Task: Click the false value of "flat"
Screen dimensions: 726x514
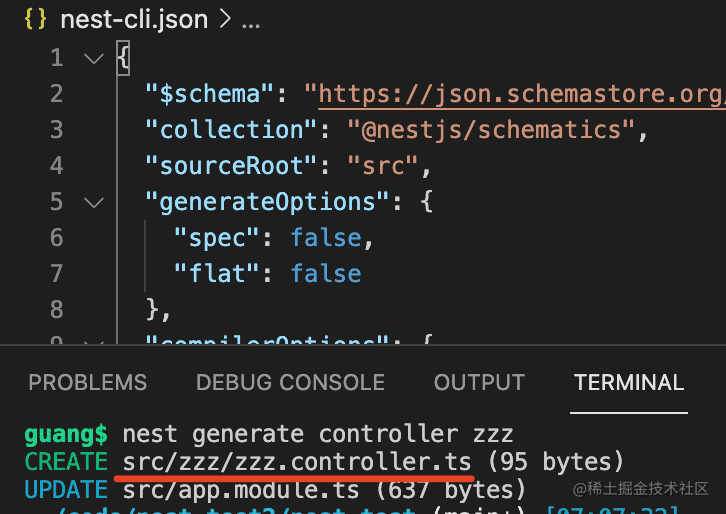Action: (x=325, y=273)
